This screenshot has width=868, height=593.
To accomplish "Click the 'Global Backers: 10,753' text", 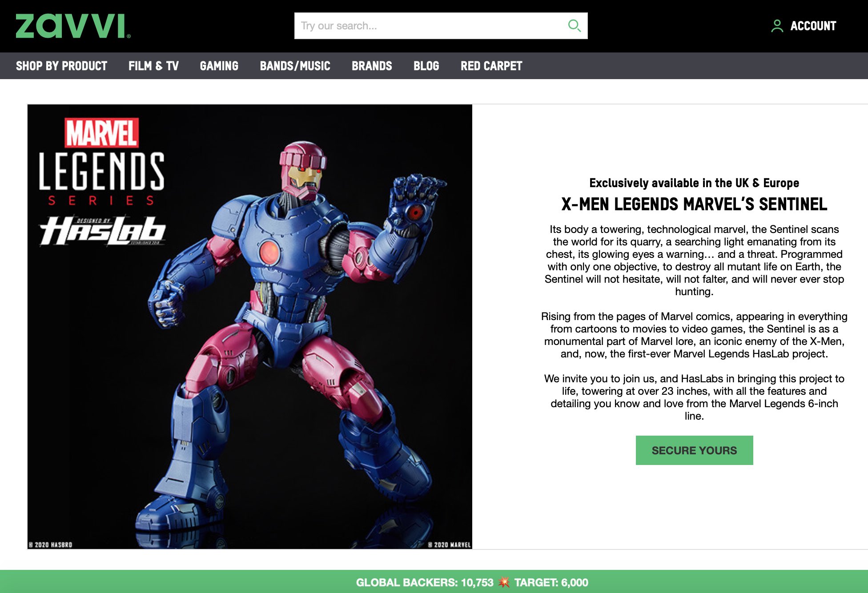I will coord(425,582).
